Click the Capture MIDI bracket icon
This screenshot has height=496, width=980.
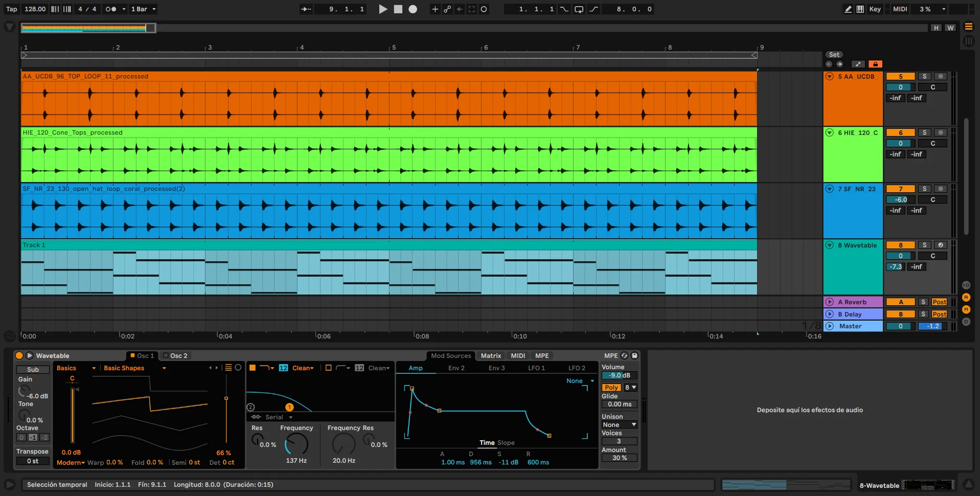click(472, 9)
